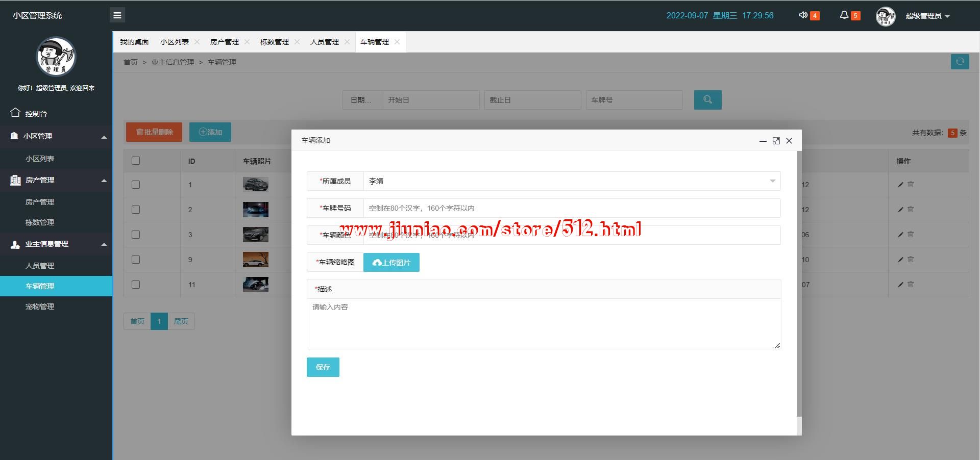Click the pencil edit icon for row ID 1

point(900,185)
